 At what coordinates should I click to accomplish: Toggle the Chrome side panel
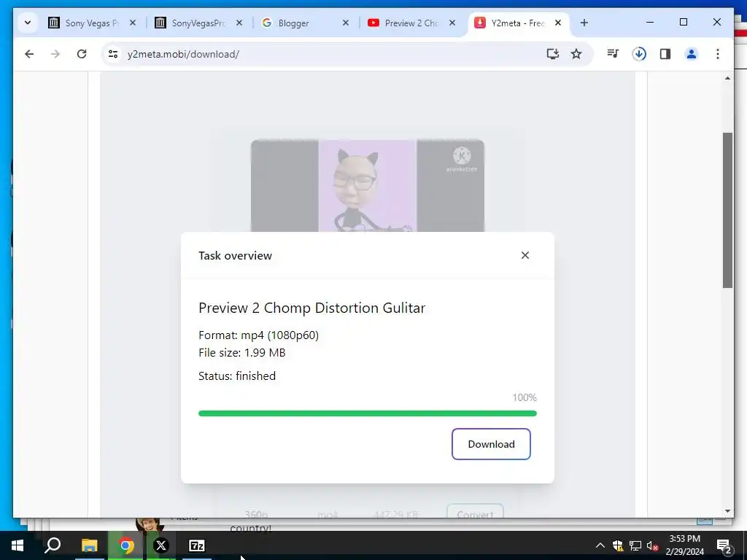pos(665,54)
